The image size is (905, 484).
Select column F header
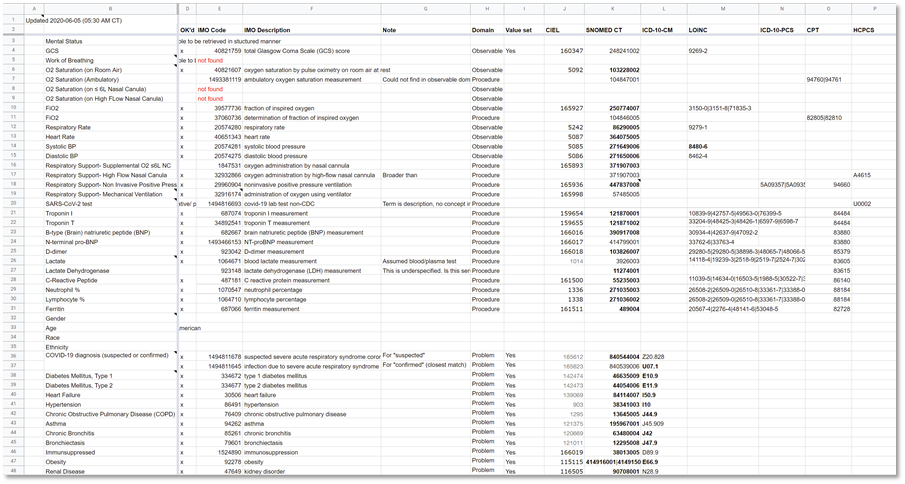tap(311, 9)
